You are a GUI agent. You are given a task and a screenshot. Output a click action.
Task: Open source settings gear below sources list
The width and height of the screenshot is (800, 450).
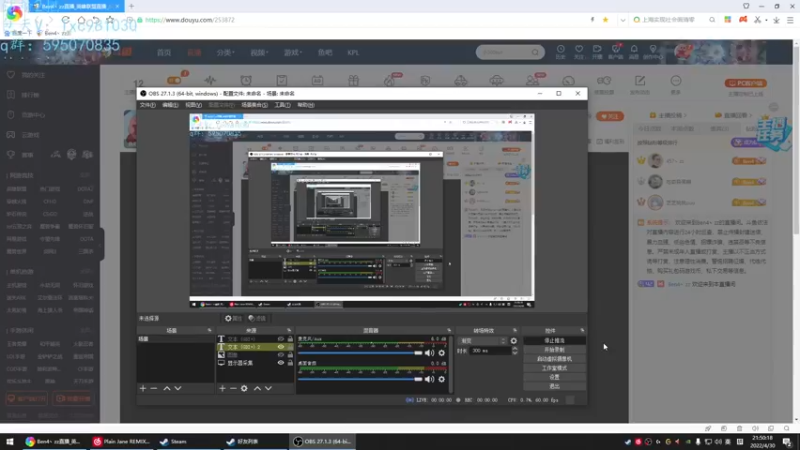pos(244,388)
